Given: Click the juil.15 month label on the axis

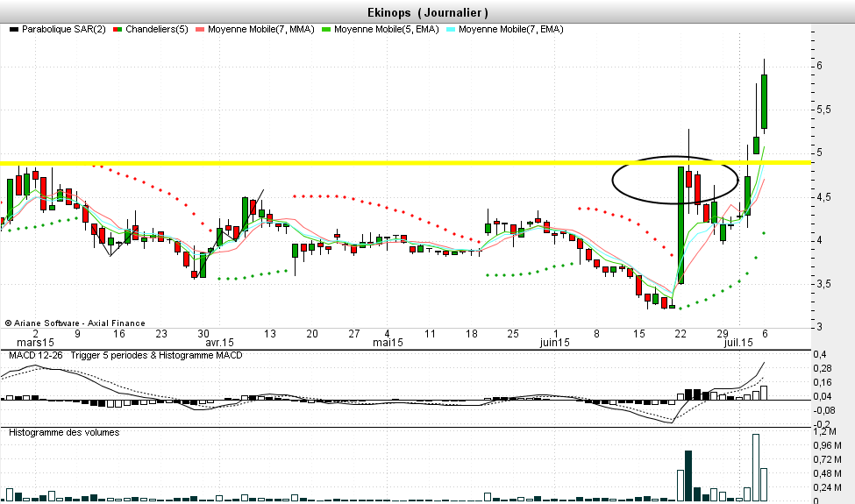Looking at the screenshot, I should [x=738, y=343].
